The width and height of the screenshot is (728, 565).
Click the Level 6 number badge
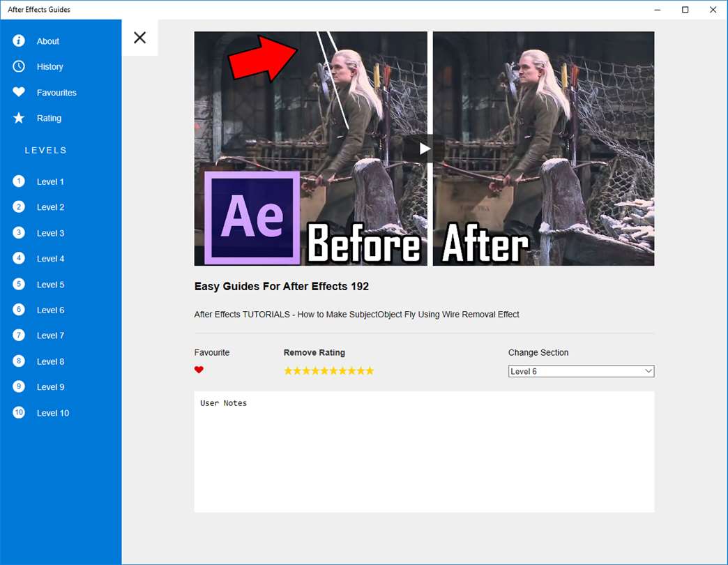19,309
